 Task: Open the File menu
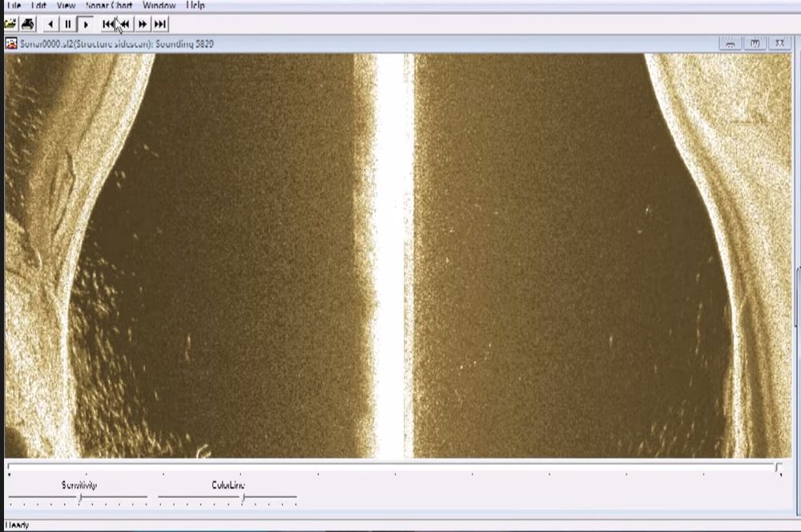point(13,6)
